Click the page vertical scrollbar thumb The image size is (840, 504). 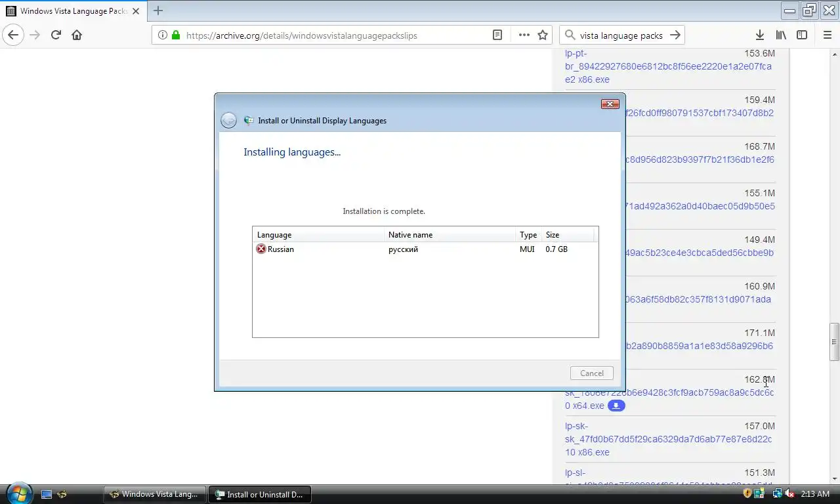tap(835, 341)
